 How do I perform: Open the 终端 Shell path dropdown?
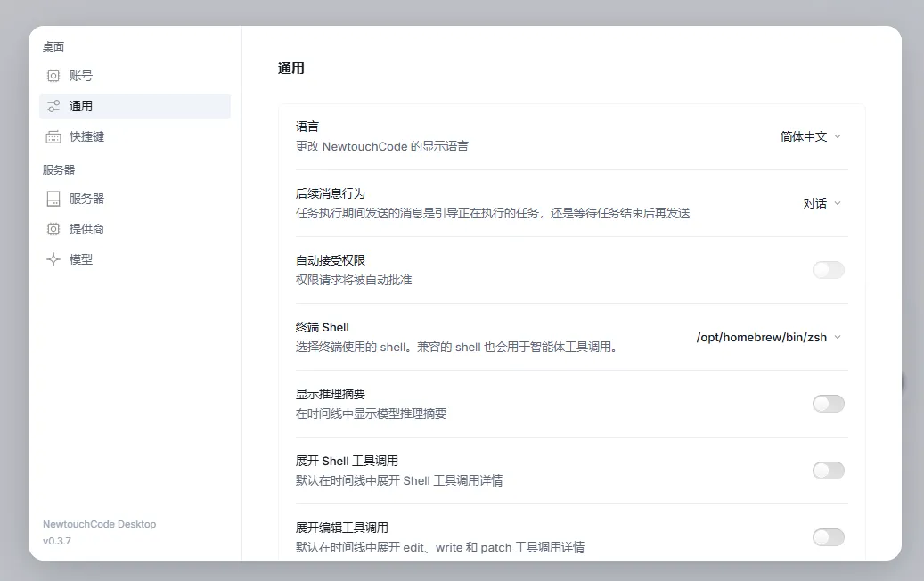tap(769, 337)
